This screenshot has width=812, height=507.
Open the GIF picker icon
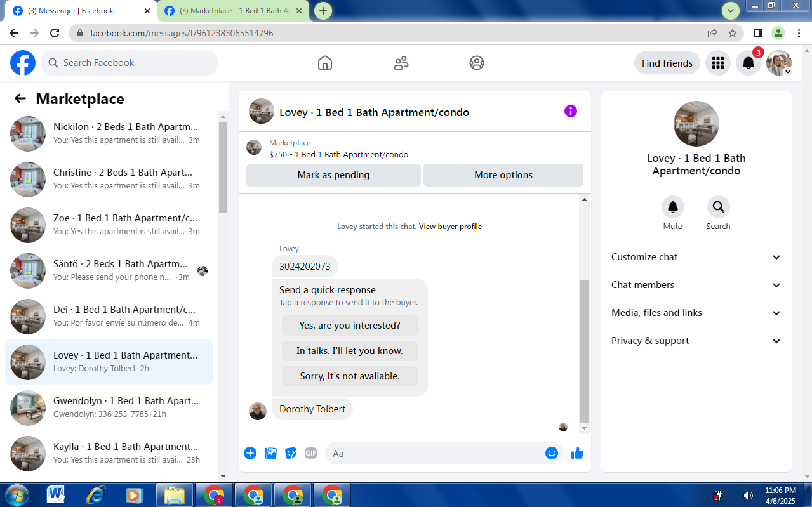311,453
